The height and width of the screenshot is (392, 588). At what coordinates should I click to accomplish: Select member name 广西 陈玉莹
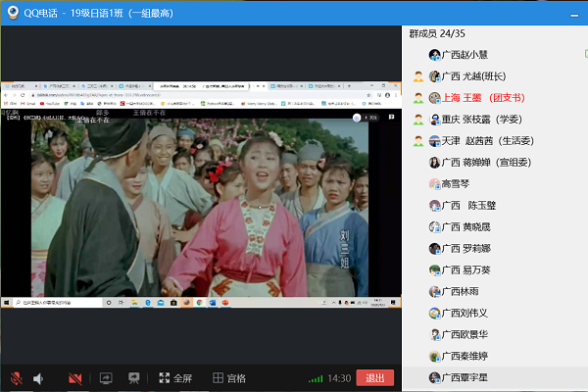pos(468,206)
